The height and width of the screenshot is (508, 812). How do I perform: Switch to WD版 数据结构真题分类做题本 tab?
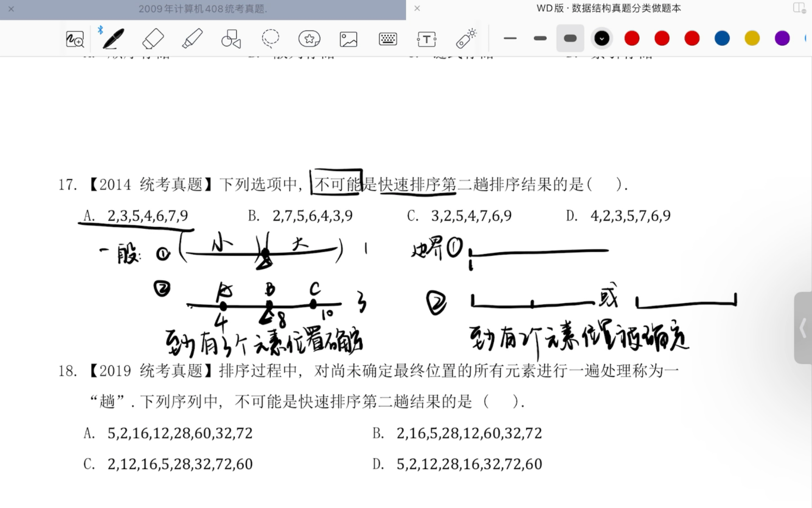(609, 8)
